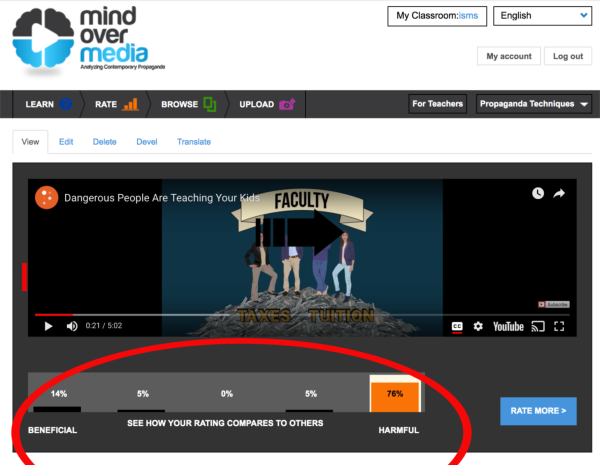Image resolution: width=600 pixels, height=465 pixels.
Task: Click the Watch Later clock icon
Action: 538,193
